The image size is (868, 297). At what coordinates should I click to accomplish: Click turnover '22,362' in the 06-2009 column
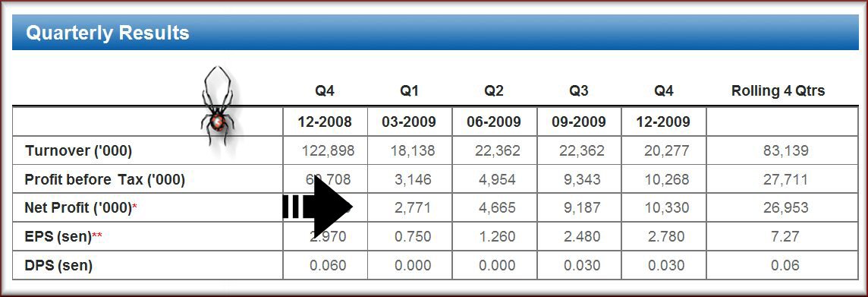[x=497, y=150]
